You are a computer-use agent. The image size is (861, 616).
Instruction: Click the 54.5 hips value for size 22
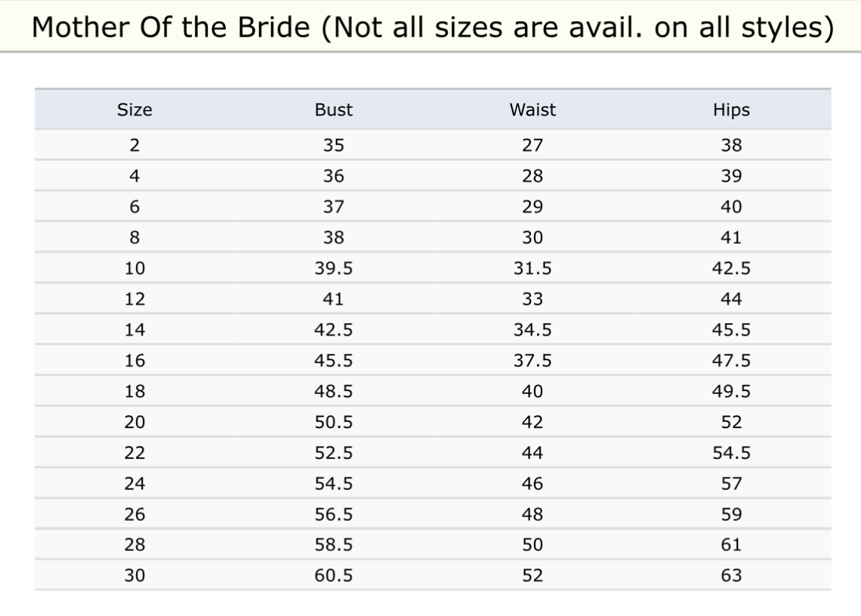pyautogui.click(x=731, y=453)
